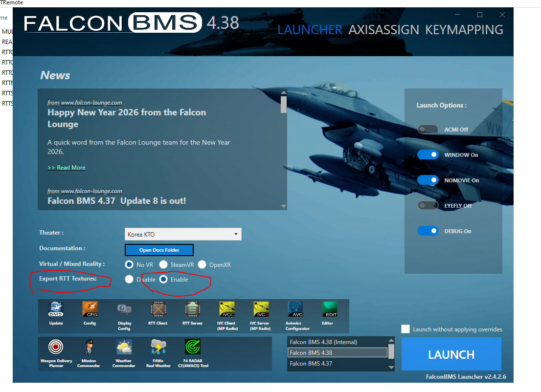Open F4Wx Real Weather tool
541x392 pixels.
(158, 347)
